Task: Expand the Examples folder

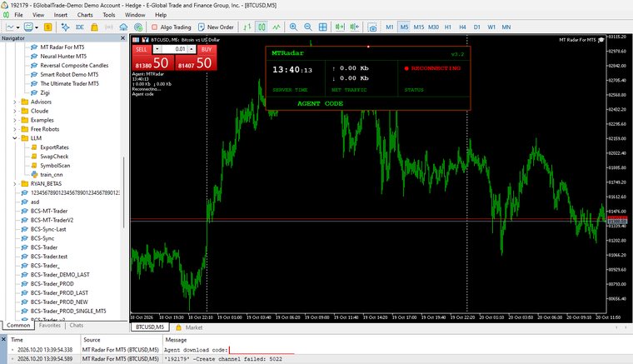Action: [x=15, y=120]
